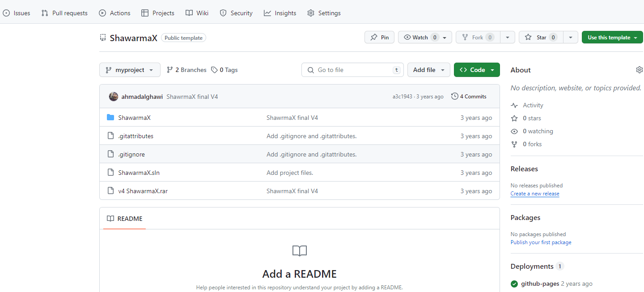Open the ShawarmaX folder
The width and height of the screenshot is (644, 292).
click(x=134, y=118)
